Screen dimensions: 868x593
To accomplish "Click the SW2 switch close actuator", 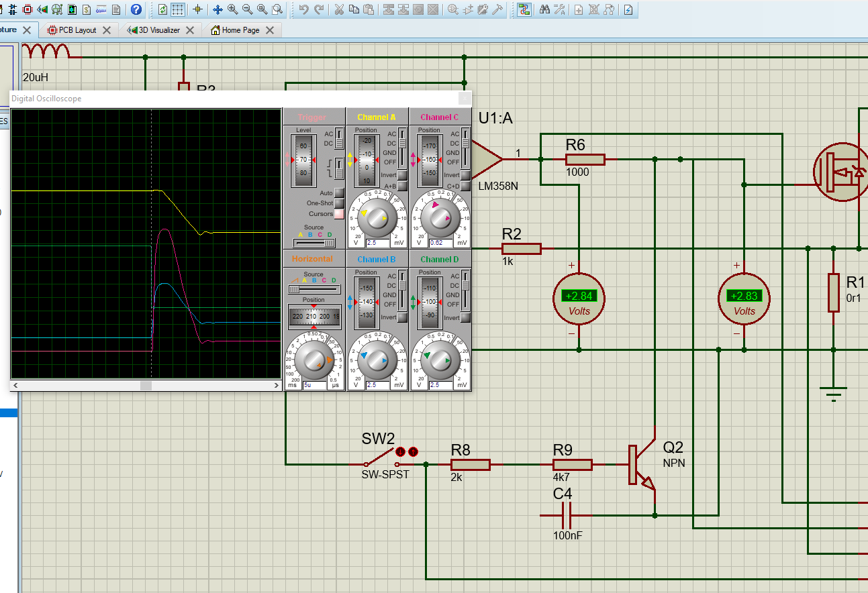I will [x=401, y=451].
